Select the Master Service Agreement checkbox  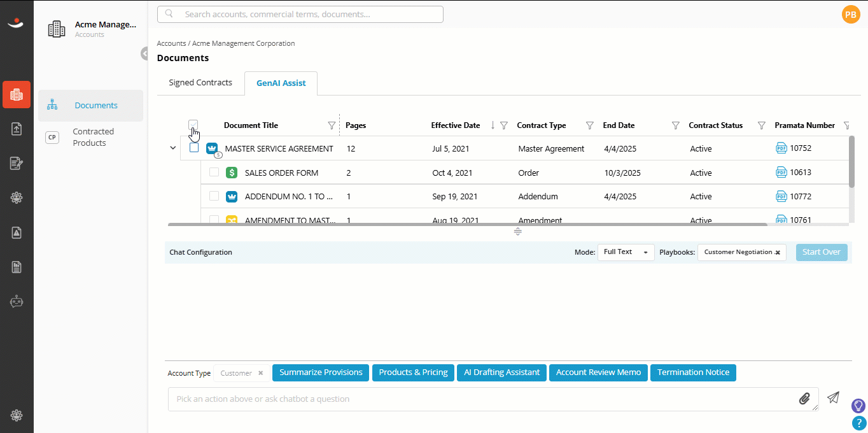(x=194, y=148)
